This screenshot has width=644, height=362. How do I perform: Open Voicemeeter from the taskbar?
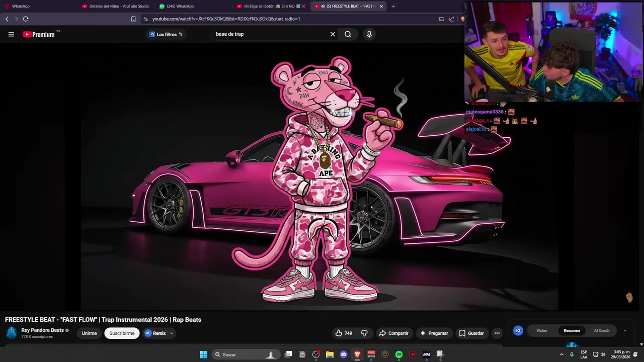pyautogui.click(x=371, y=354)
